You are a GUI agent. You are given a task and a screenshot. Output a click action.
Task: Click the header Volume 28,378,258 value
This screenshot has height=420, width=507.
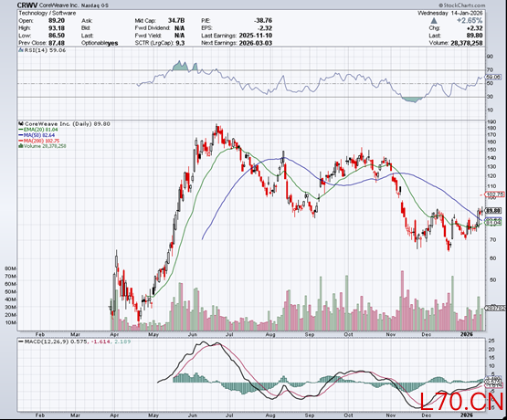(467, 43)
